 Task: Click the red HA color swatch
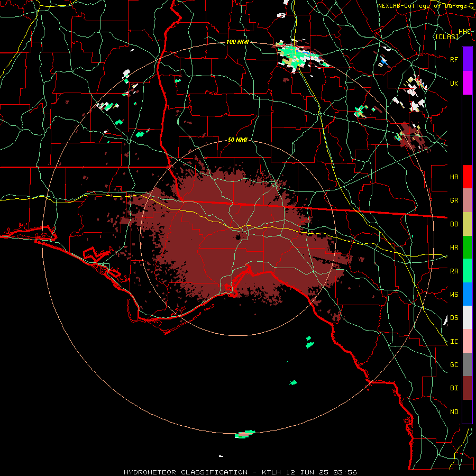[467, 177]
